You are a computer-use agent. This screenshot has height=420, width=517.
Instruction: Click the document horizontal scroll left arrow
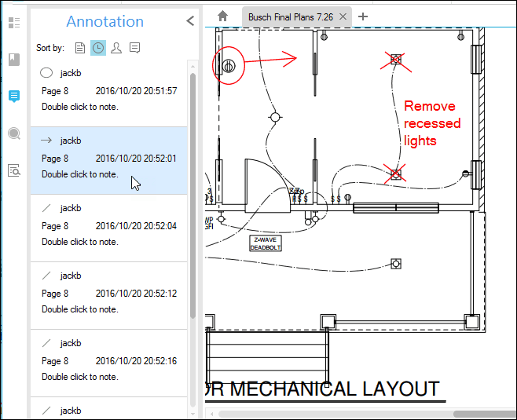(211, 414)
